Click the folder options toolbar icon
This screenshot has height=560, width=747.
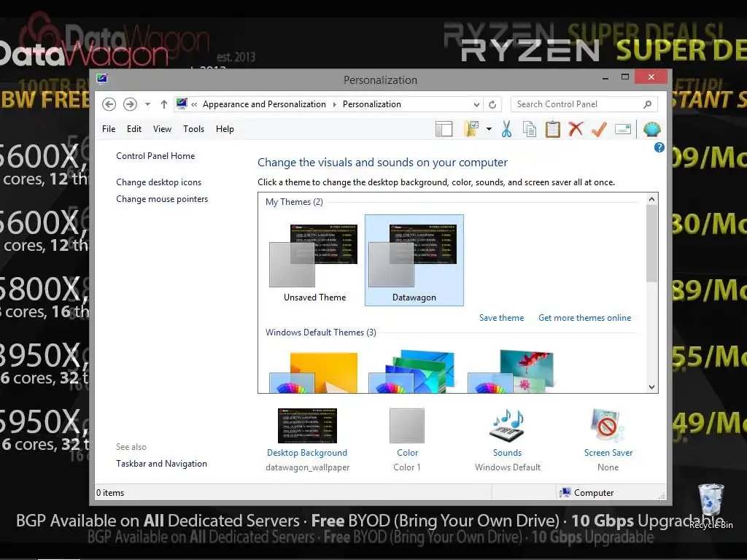click(x=471, y=129)
